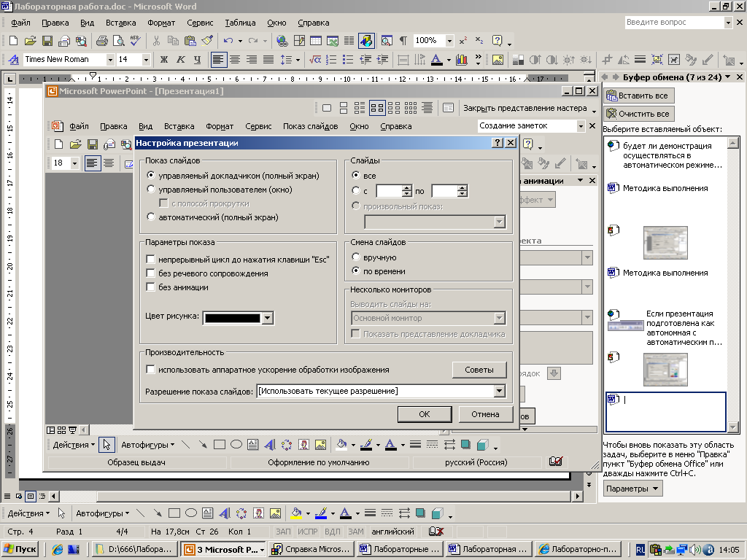Click Rectangle tool in PowerPoint drawing toolbar
The height and width of the screenshot is (560, 747).
[x=219, y=445]
